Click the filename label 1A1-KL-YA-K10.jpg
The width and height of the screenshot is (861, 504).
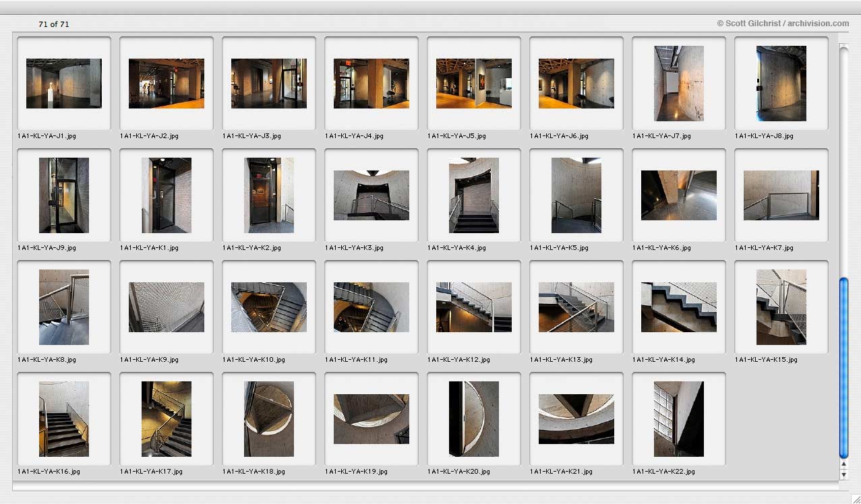click(254, 360)
